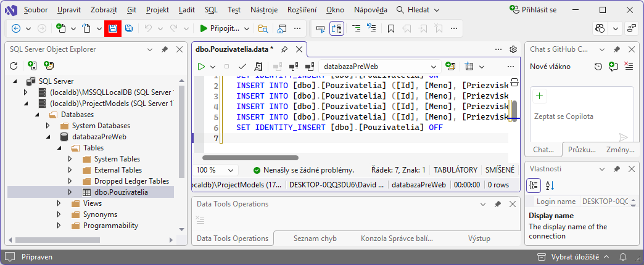
Task: Click the Nové vlákno label
Action: click(550, 67)
